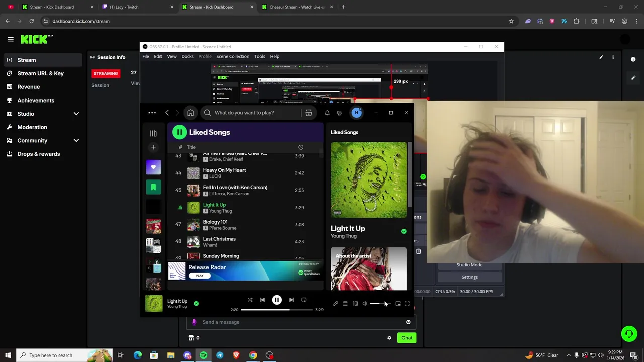Click the Send a message chat field
Screen dimensions: 644x362
(x=301, y=322)
